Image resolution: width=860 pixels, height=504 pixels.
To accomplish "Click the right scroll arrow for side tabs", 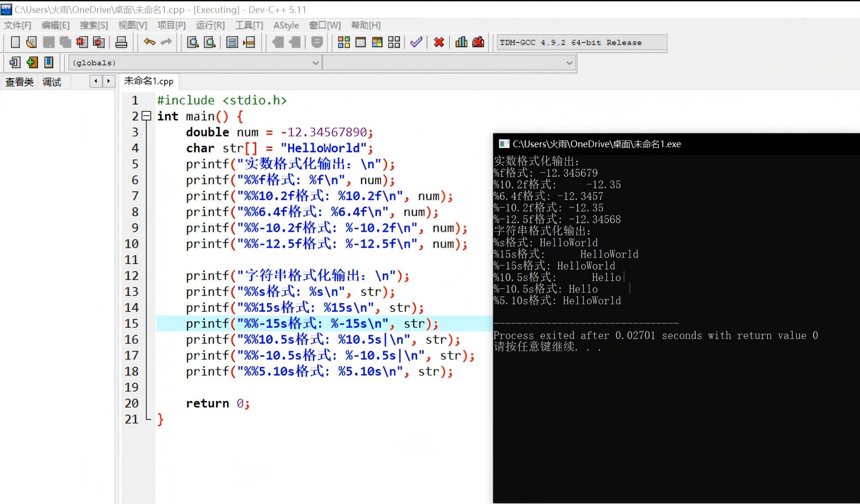I will click(109, 81).
